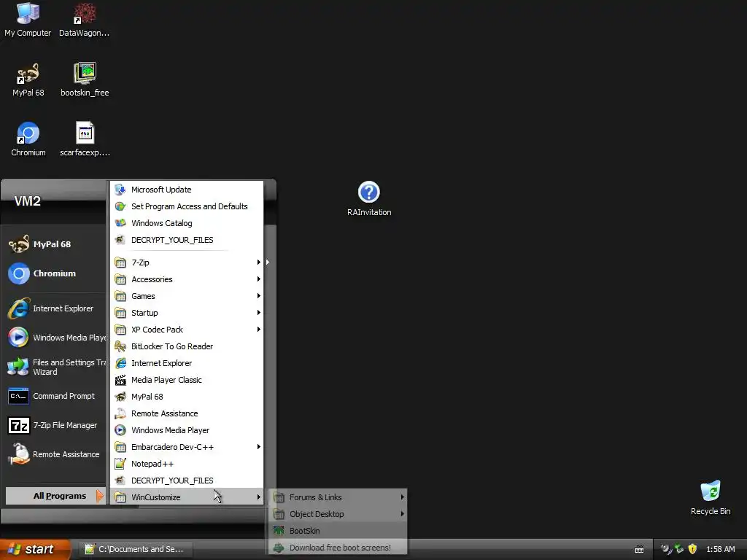Open Remote Assistance in left pane
Image resolution: width=747 pixels, height=560 pixels.
pos(55,454)
